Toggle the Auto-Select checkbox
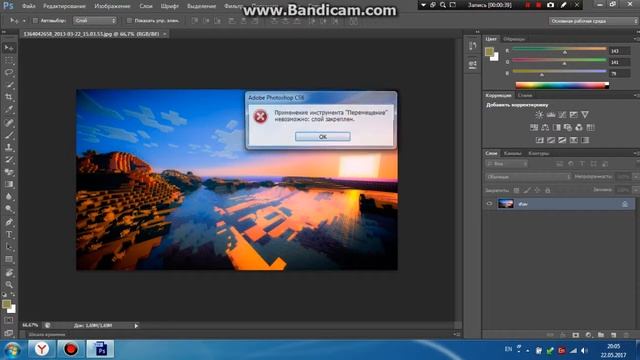 coord(35,20)
